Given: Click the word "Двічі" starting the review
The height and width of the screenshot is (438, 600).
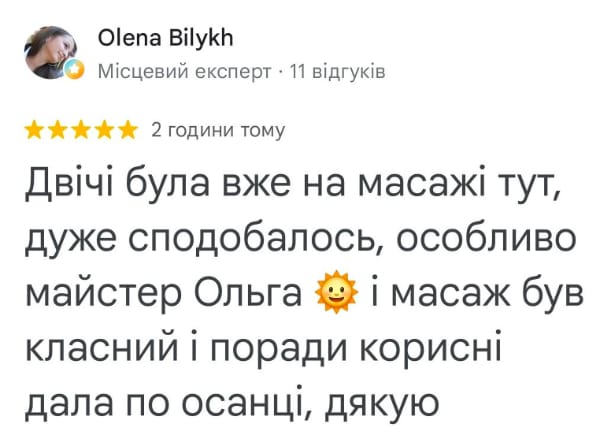Looking at the screenshot, I should point(69,182).
